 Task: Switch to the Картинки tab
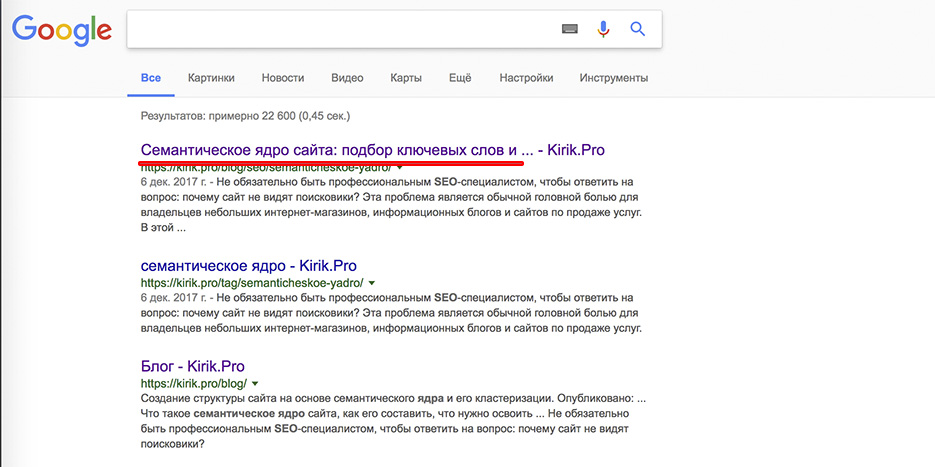(211, 78)
